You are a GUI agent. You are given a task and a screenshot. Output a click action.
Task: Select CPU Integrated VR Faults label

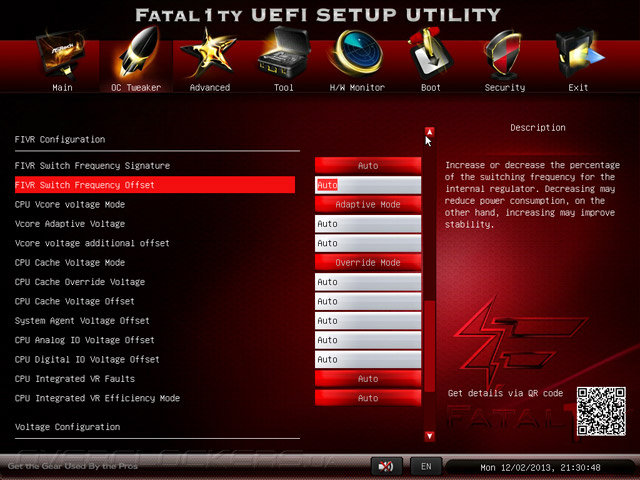(x=75, y=379)
